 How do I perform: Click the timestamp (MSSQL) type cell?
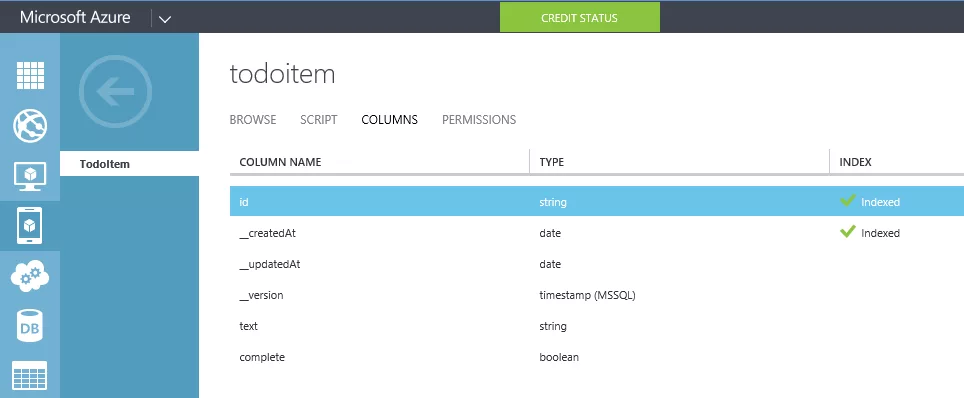(587, 295)
